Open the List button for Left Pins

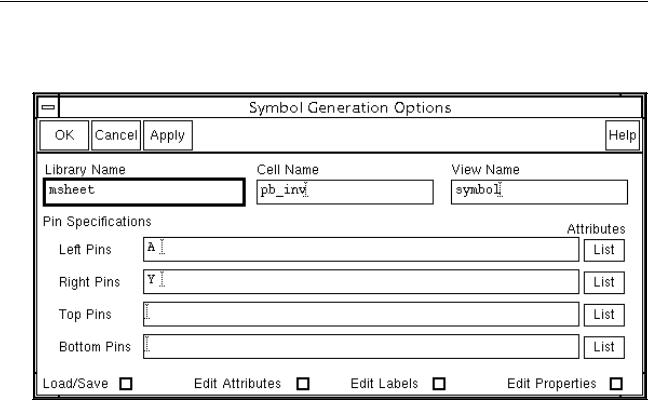604,250
